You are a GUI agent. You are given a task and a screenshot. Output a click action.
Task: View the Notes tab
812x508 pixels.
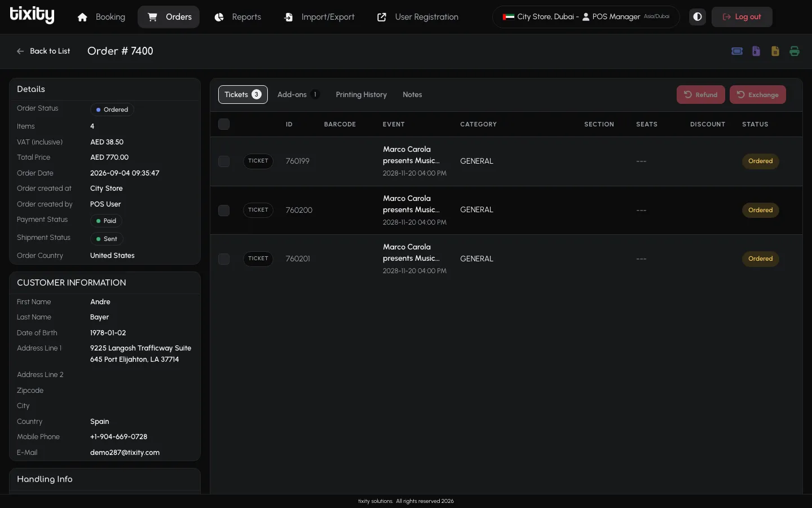pos(412,95)
